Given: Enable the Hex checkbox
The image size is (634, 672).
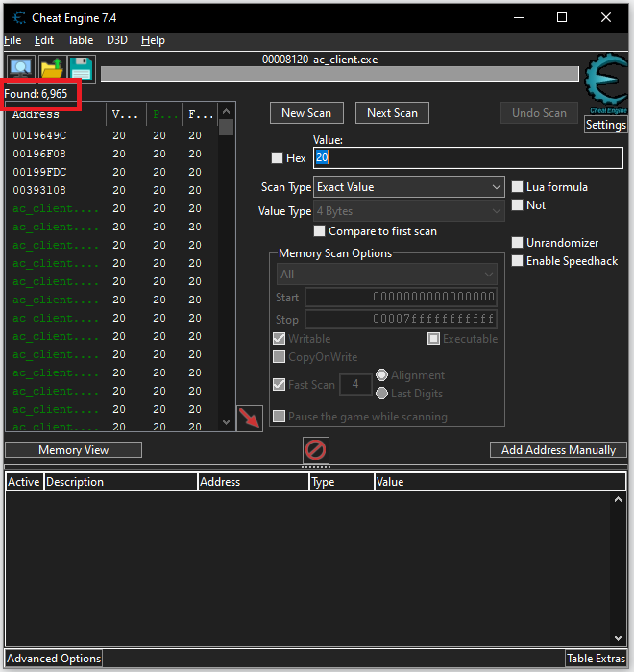Looking at the screenshot, I should click(x=278, y=158).
